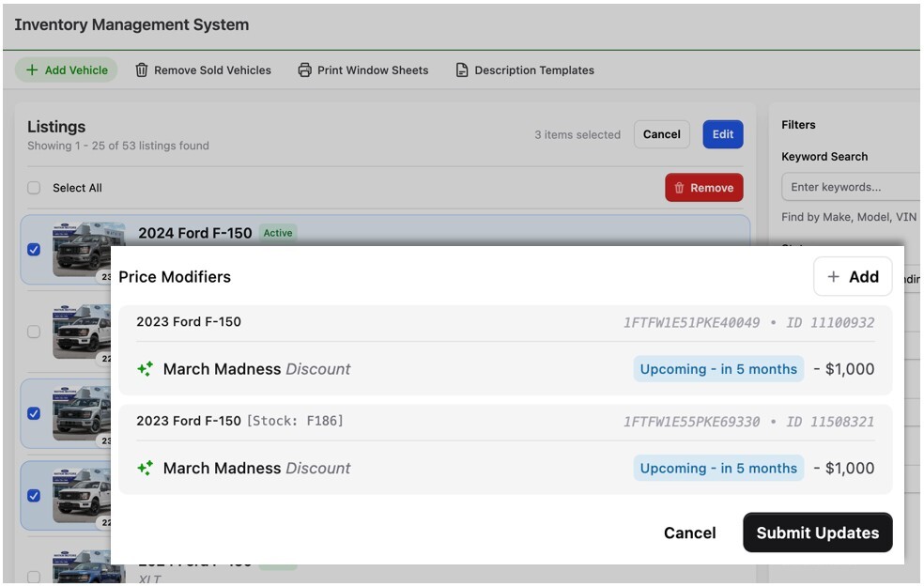
Task: Click the plus icon on Add Vehicle
Action: pos(32,70)
